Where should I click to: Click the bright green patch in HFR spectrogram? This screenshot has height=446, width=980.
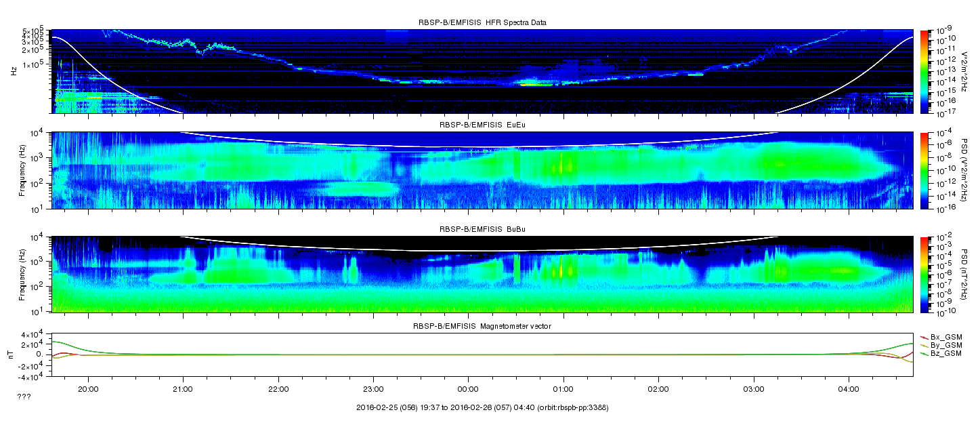click(x=534, y=84)
